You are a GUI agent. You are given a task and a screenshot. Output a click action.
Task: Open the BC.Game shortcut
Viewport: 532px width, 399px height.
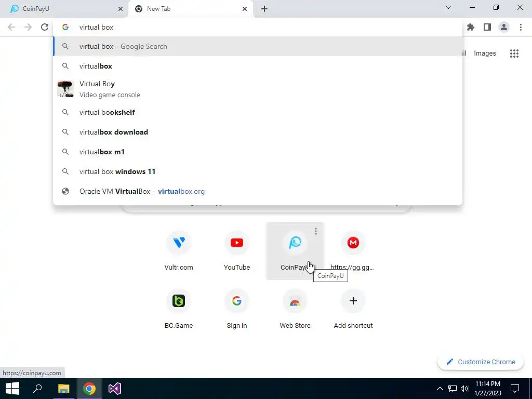pyautogui.click(x=179, y=309)
